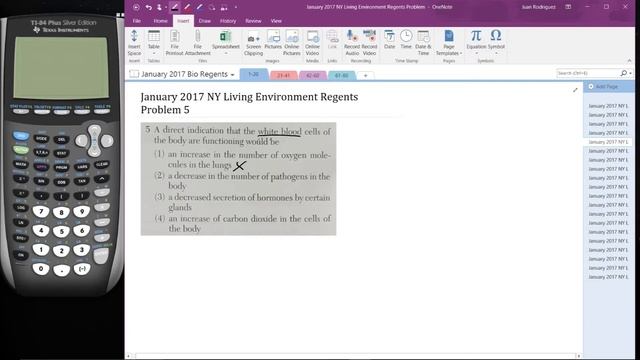Select the last page in the page list
The image size is (640, 360).
(608, 277)
